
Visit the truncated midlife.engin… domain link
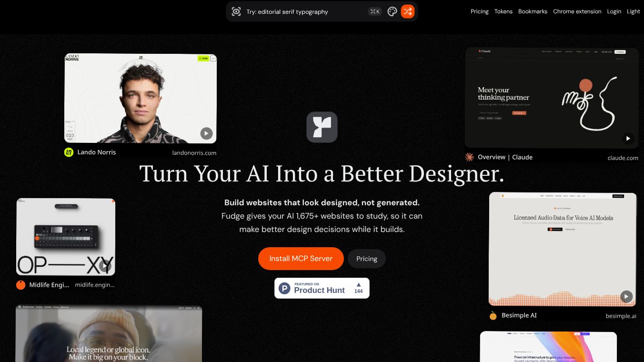(95, 285)
